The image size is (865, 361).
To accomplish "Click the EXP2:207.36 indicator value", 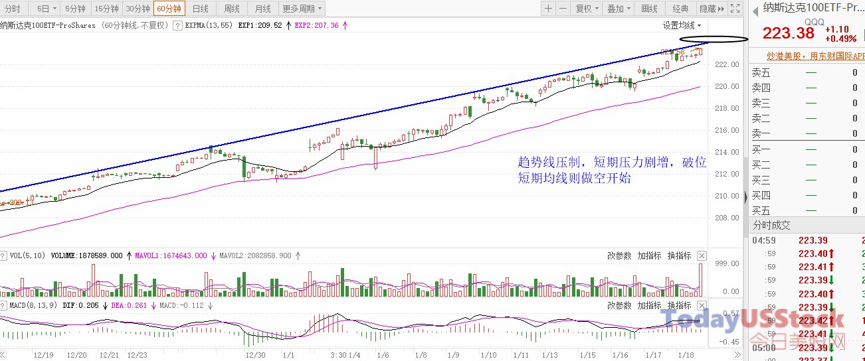I will [x=317, y=25].
